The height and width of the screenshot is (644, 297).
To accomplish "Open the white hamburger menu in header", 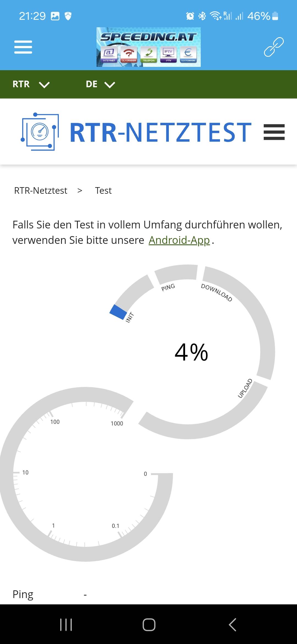I will (x=23, y=47).
